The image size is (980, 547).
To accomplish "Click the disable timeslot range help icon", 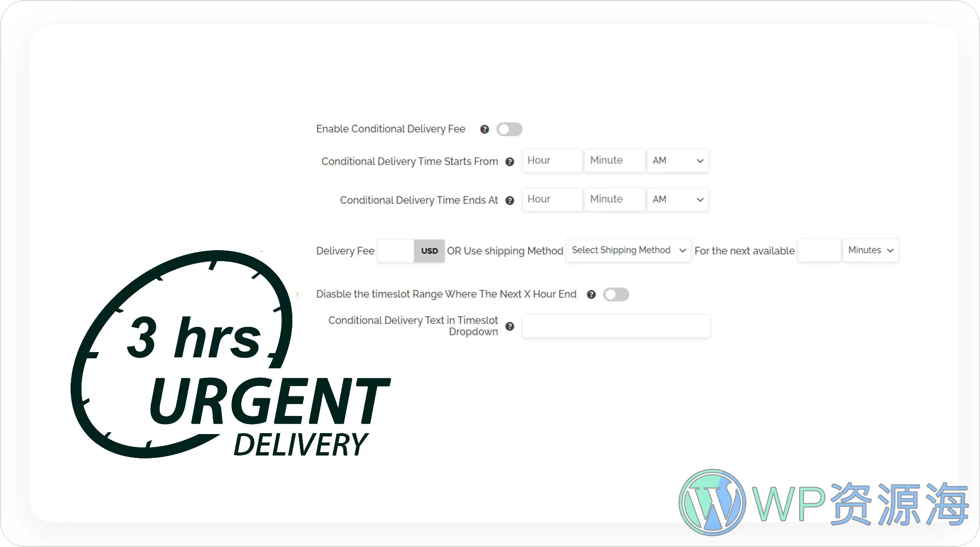I will [591, 294].
